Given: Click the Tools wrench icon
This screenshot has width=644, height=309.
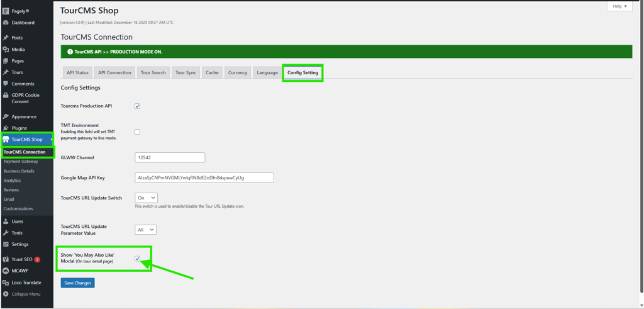Looking at the screenshot, I should point(6,233).
